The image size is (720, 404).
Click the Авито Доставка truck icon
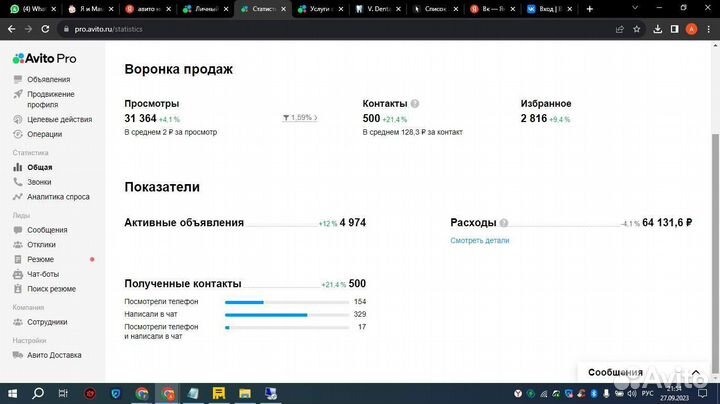[17, 355]
